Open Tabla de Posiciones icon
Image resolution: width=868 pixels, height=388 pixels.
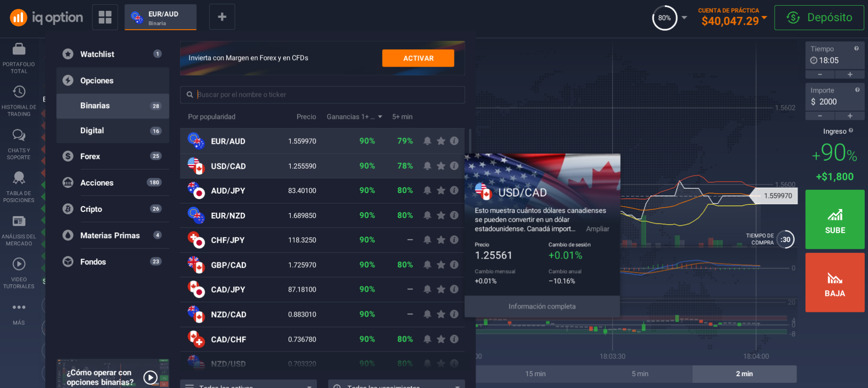click(19, 178)
